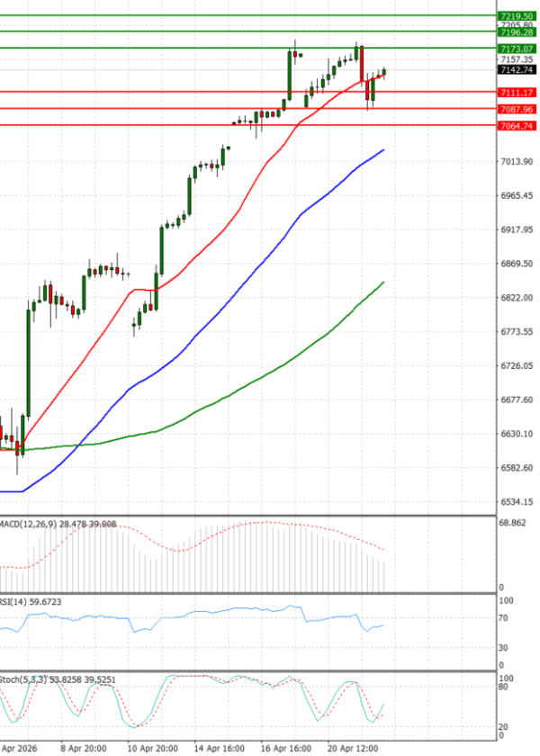
Task: Click the 6630.10 price axis value
Action: coord(516,434)
